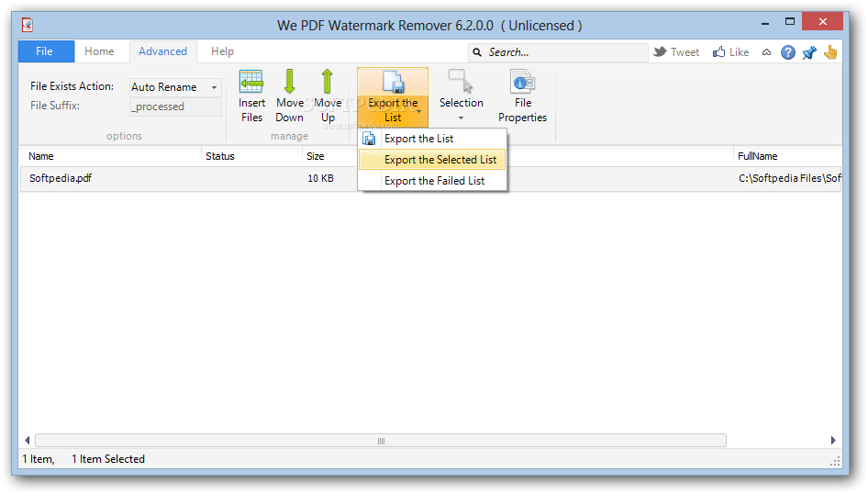Click the application logo icon in title bar

pyautogui.click(x=28, y=25)
